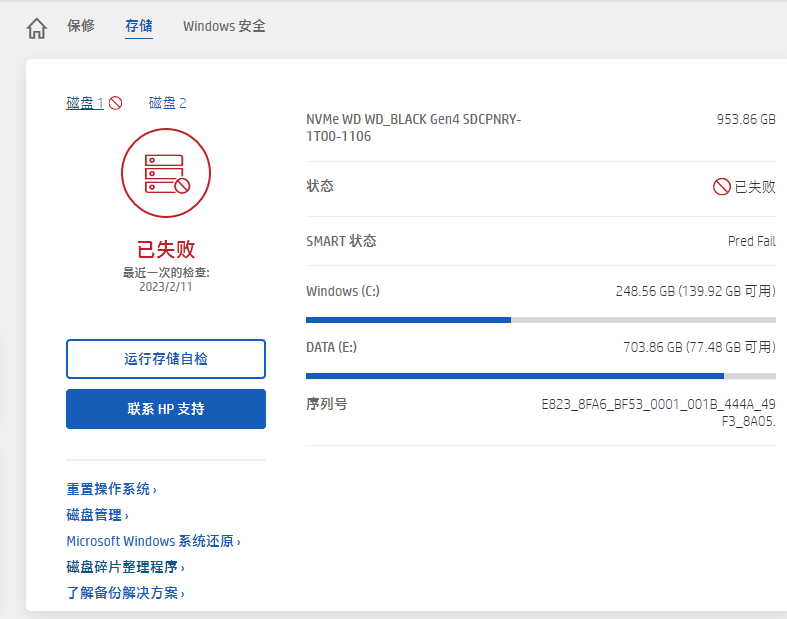
Task: Open 磁盘碎片整理程序 link
Action: pyautogui.click(x=123, y=567)
